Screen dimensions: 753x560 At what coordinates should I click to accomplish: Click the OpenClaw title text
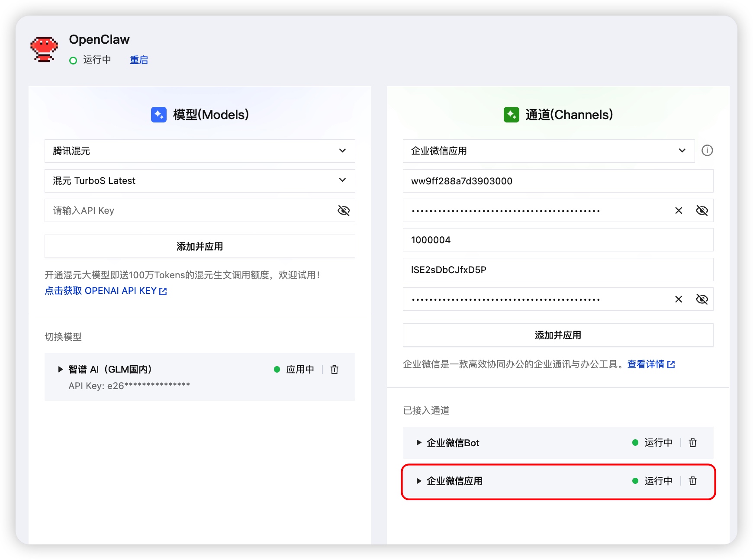tap(99, 39)
